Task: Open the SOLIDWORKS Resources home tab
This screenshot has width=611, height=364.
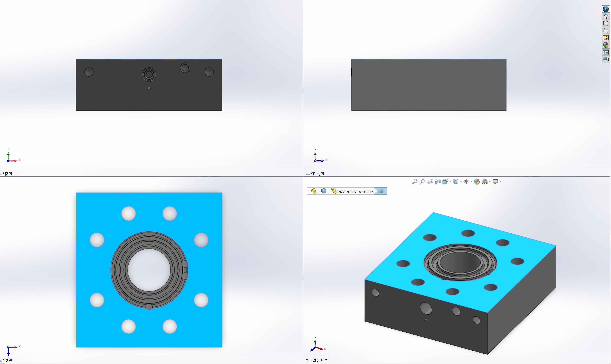Action: point(606,16)
